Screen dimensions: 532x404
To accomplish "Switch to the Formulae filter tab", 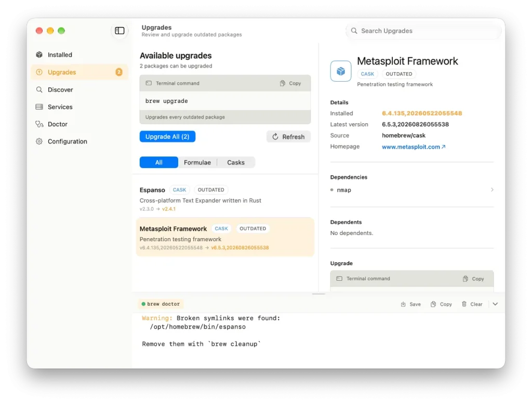I will click(197, 162).
